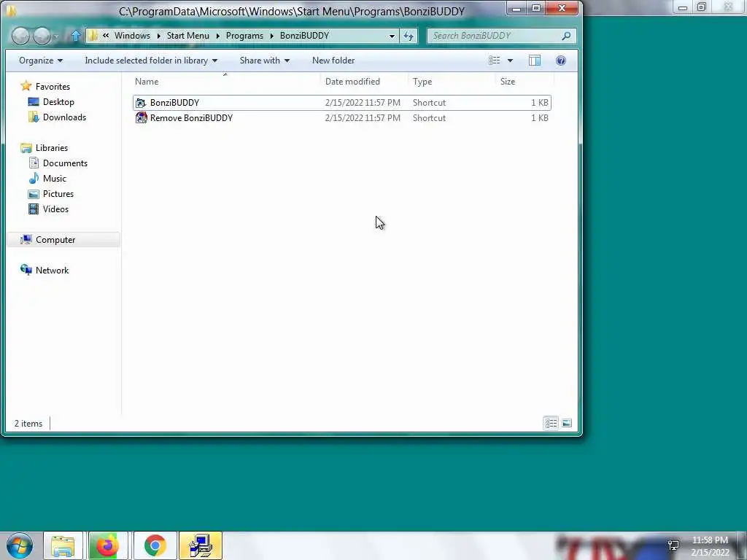Image resolution: width=747 pixels, height=560 pixels.
Task: Sort by the Name column header
Action: point(226,82)
